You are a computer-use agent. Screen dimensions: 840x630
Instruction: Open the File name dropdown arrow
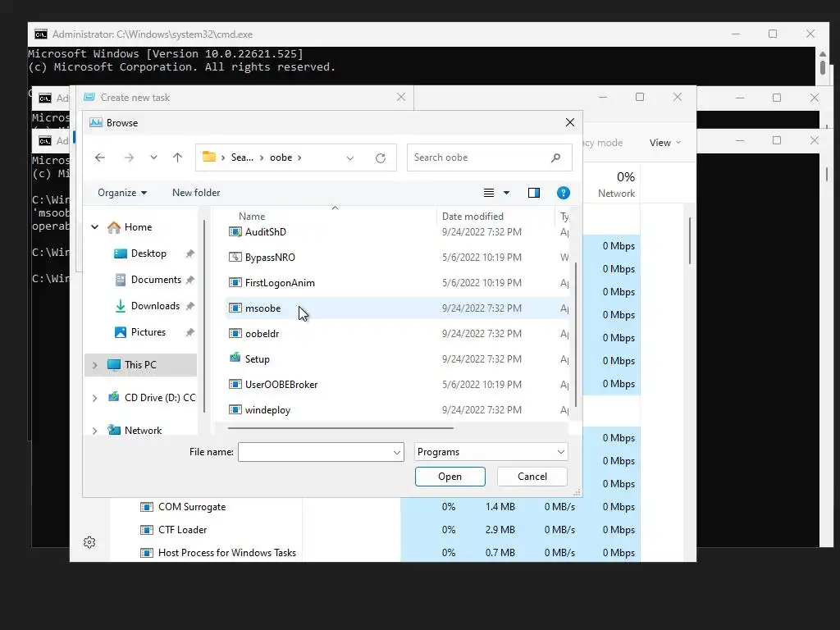[x=397, y=452]
